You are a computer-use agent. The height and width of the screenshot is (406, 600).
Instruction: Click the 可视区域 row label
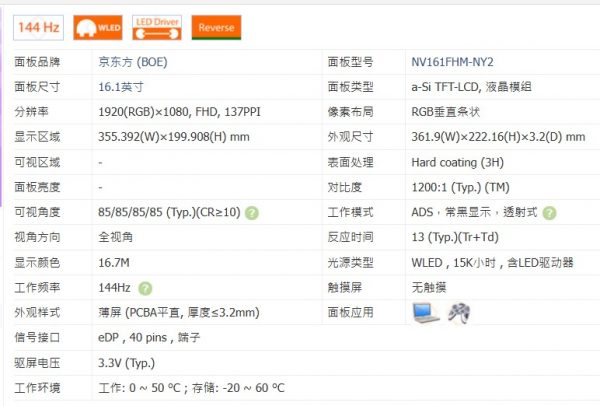pyautogui.click(x=37, y=162)
